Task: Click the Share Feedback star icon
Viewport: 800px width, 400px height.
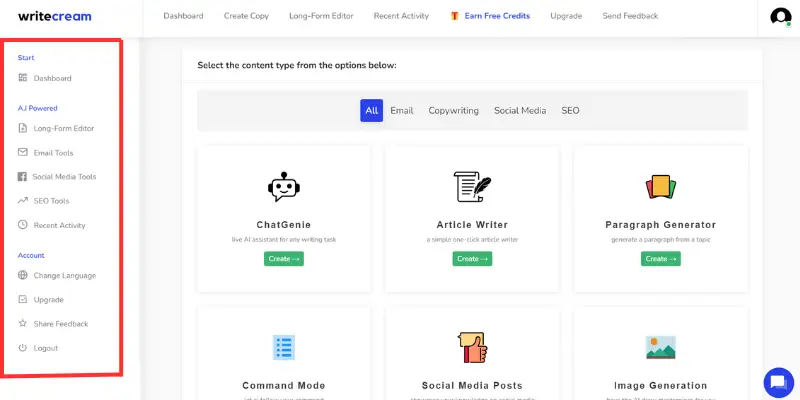Action: (x=22, y=323)
